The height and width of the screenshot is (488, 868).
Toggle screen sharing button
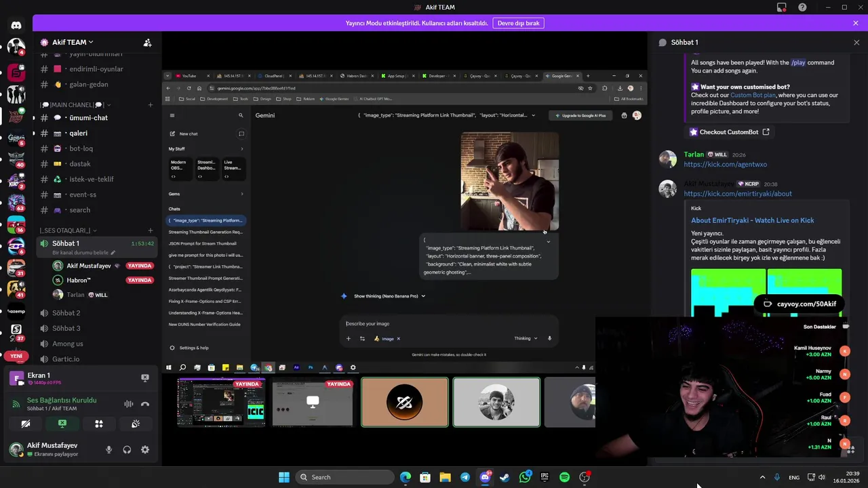62,424
